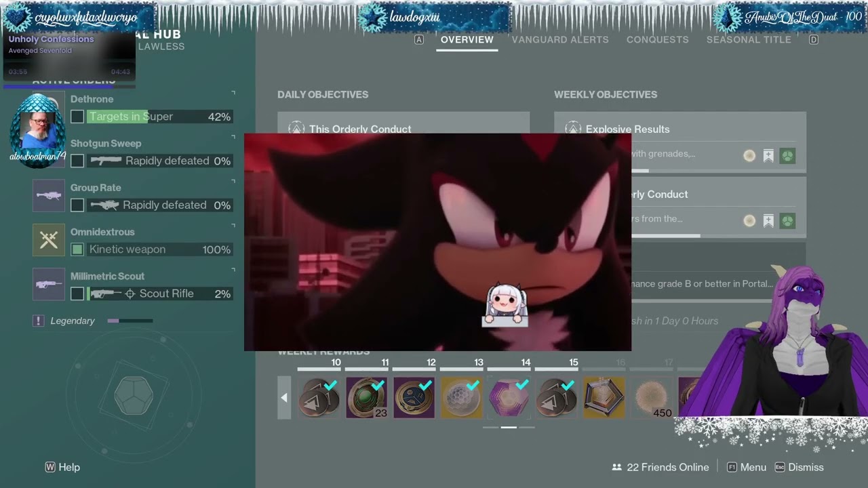Open the Vanguard Alerts tab

coord(560,39)
